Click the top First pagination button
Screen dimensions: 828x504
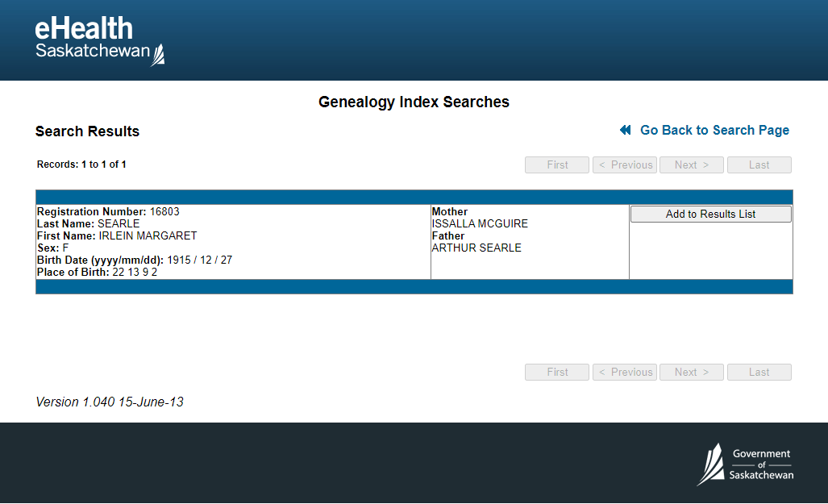[557, 165]
